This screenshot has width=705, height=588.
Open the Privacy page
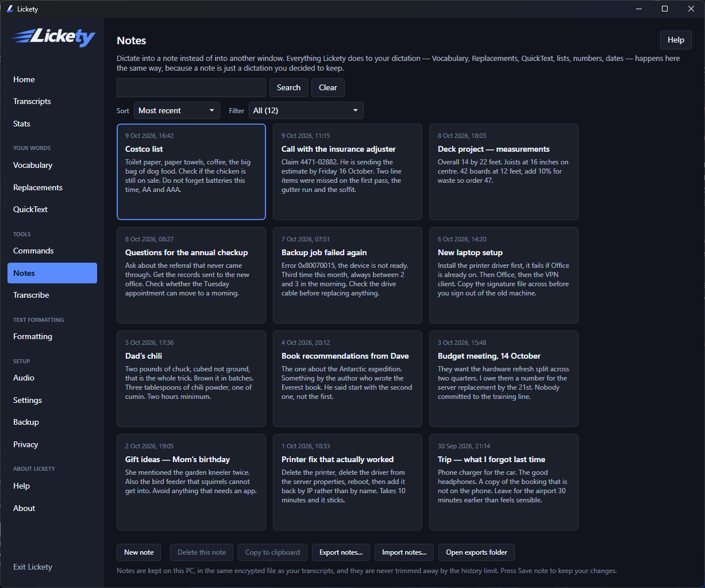tap(52, 444)
